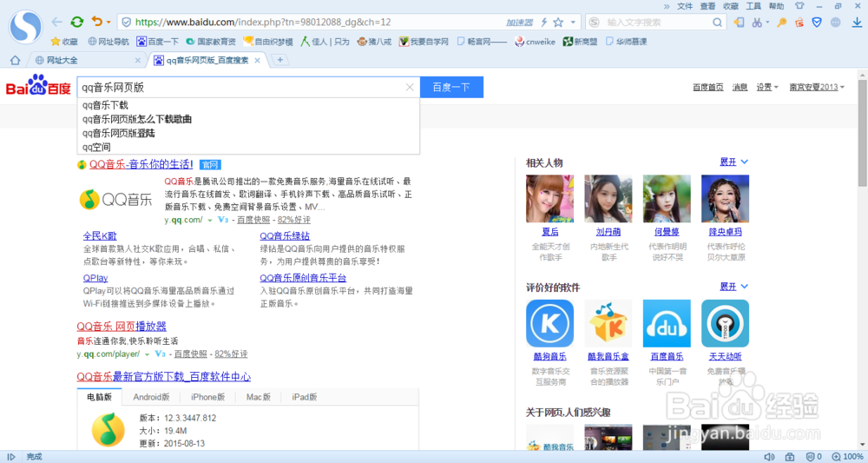
Task: Refresh the page with the green reload icon
Action: [77, 23]
